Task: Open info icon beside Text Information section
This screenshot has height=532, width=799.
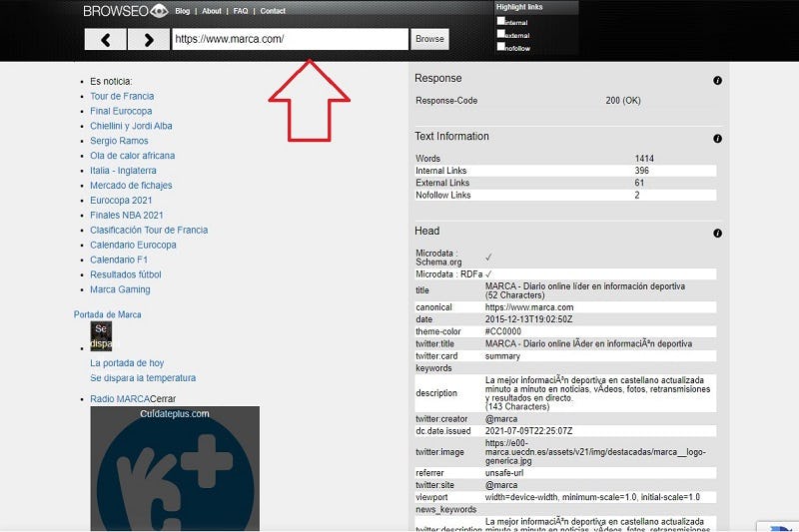Action: pyautogui.click(x=717, y=139)
